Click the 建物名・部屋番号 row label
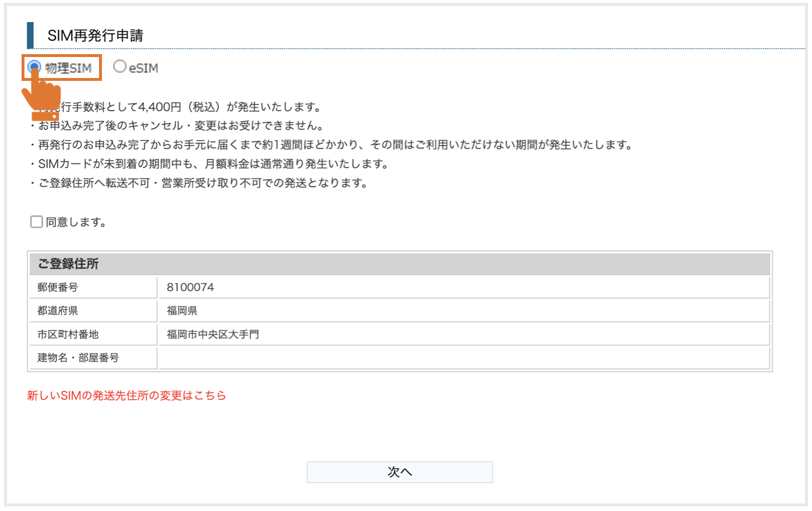The height and width of the screenshot is (511, 812). pos(78,358)
